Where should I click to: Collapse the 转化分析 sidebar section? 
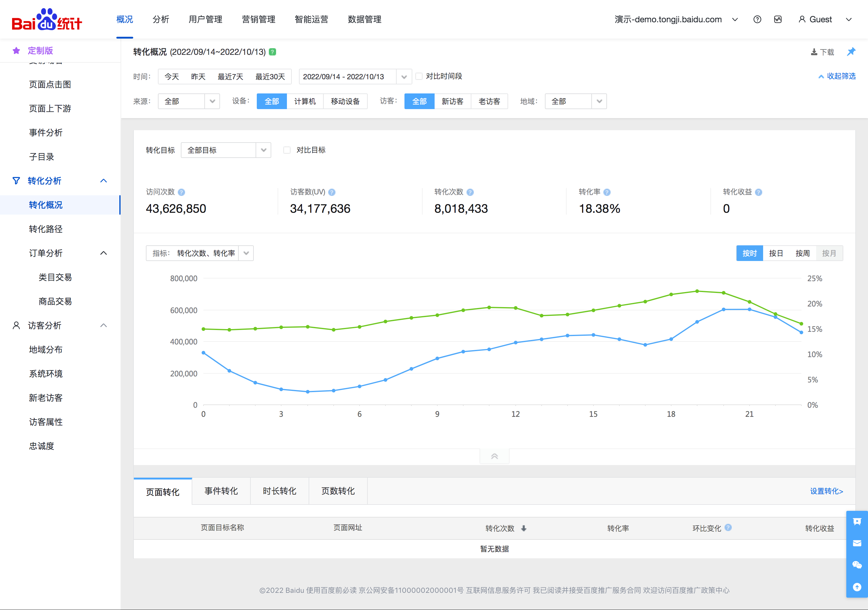[104, 181]
